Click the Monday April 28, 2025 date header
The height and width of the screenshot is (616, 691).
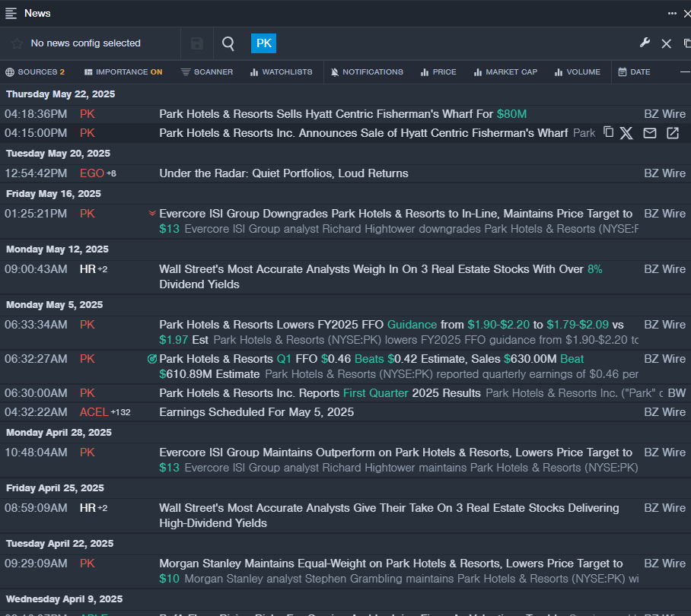[59, 433]
